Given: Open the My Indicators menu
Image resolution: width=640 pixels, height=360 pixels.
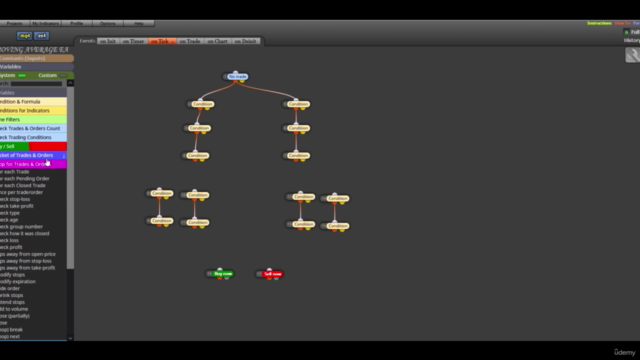Looking at the screenshot, I should (x=45, y=24).
